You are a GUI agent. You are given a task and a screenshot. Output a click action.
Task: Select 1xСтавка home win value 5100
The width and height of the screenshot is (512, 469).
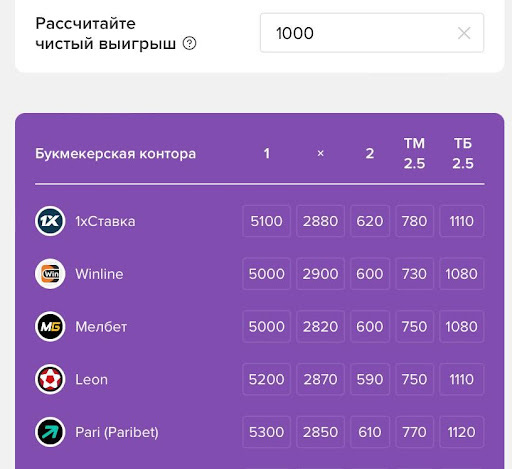coord(266,221)
